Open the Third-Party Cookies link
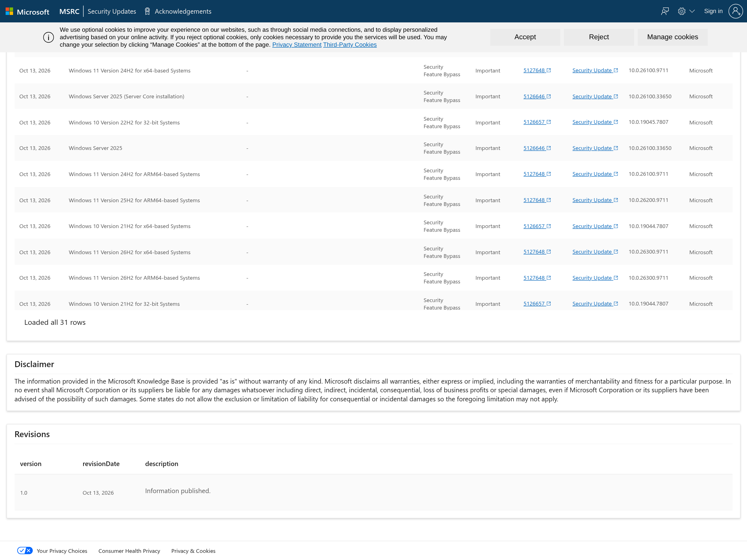 coord(350,45)
